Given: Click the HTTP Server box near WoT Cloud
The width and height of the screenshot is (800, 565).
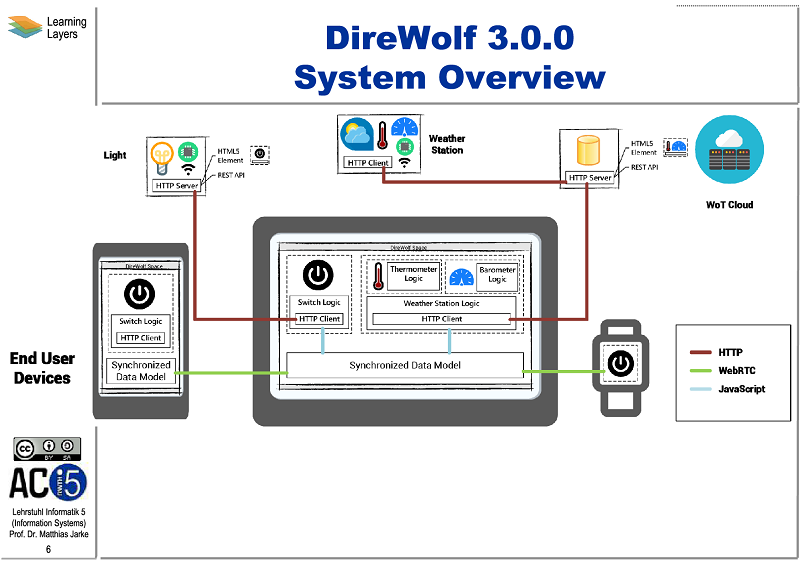Looking at the screenshot, I should coord(590,178).
